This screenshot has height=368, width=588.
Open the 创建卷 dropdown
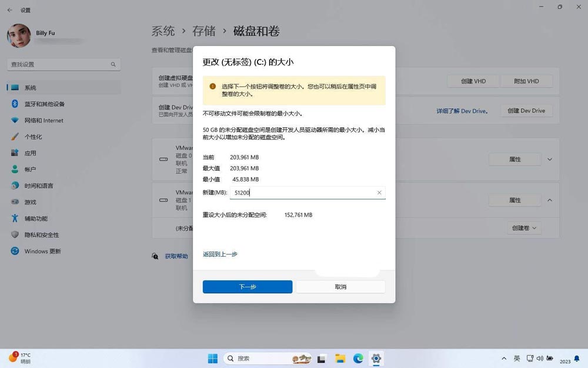click(x=523, y=228)
